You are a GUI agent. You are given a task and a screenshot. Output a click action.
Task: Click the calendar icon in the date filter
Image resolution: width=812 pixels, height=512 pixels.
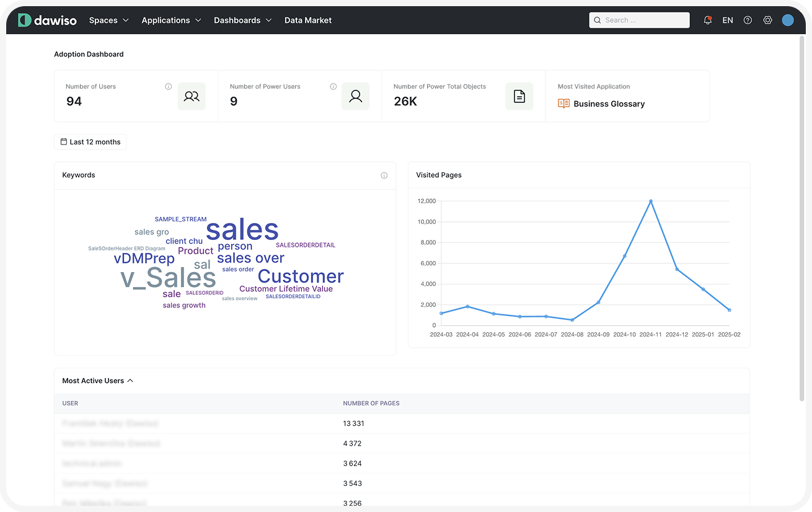pos(63,141)
